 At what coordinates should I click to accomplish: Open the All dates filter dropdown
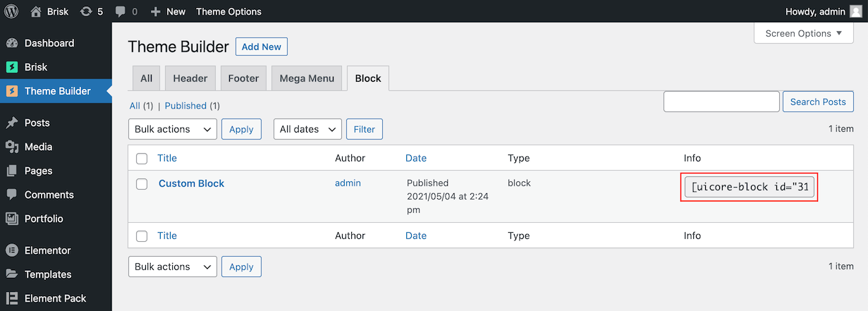pyautogui.click(x=307, y=129)
